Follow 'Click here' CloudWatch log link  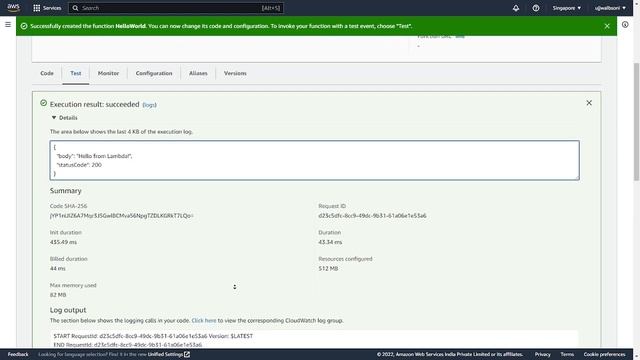tap(204, 320)
